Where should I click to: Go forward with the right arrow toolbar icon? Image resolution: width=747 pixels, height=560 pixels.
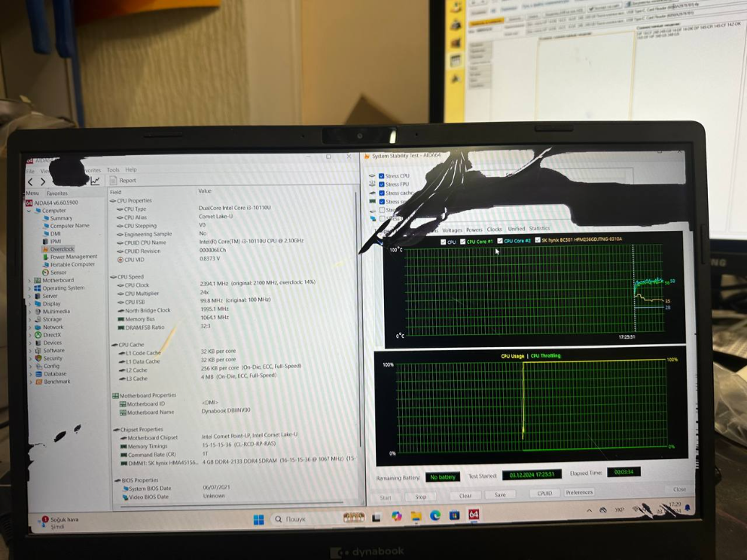coord(43,181)
